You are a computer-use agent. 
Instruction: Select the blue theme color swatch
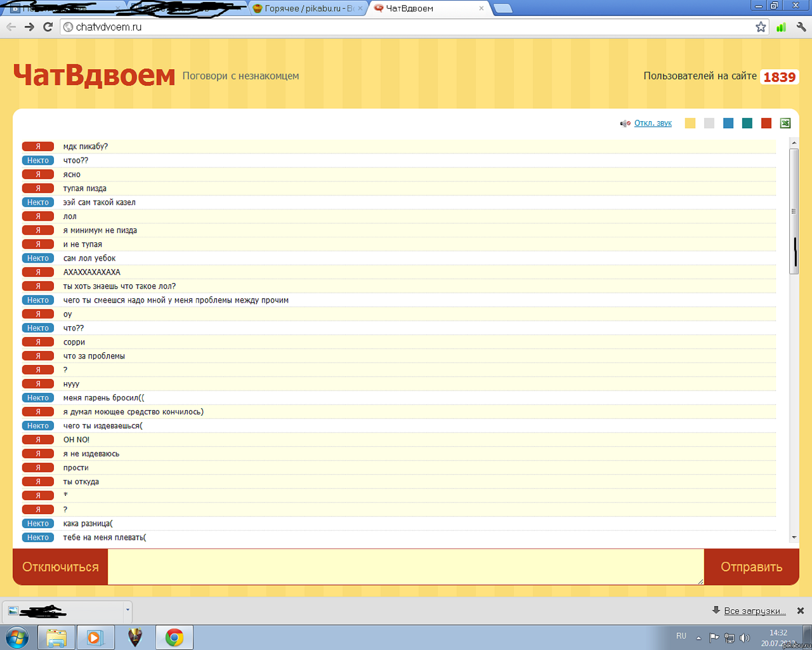point(728,123)
